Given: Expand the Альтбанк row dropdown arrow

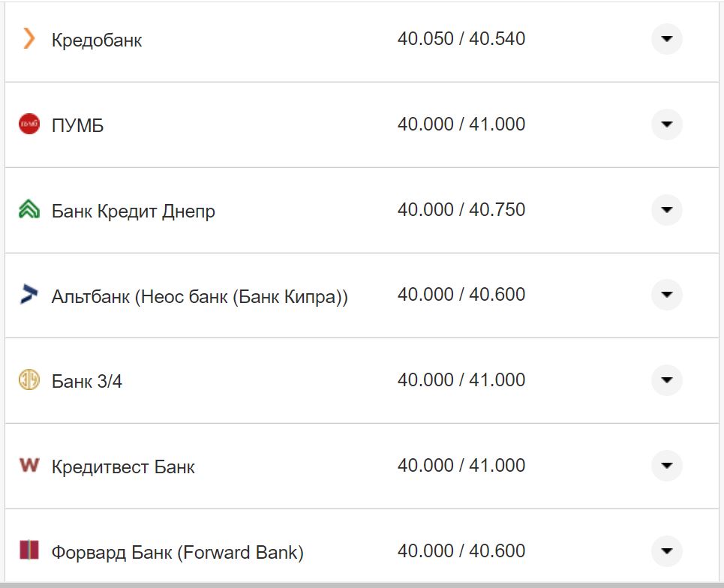Looking at the screenshot, I should 666,295.
